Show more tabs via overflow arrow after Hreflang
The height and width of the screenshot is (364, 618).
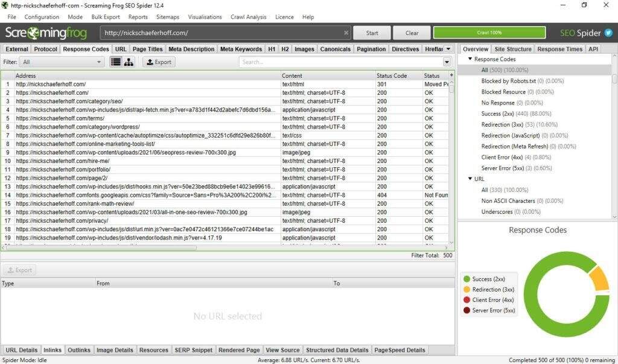[448, 49]
